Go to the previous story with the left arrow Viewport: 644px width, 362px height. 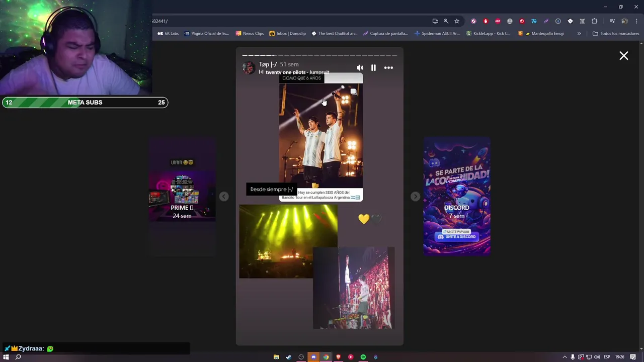click(x=224, y=197)
